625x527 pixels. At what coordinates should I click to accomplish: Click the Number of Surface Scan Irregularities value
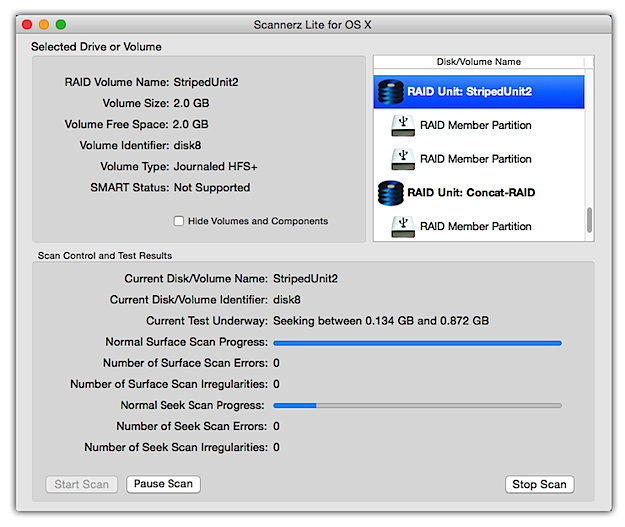pyautogui.click(x=276, y=384)
